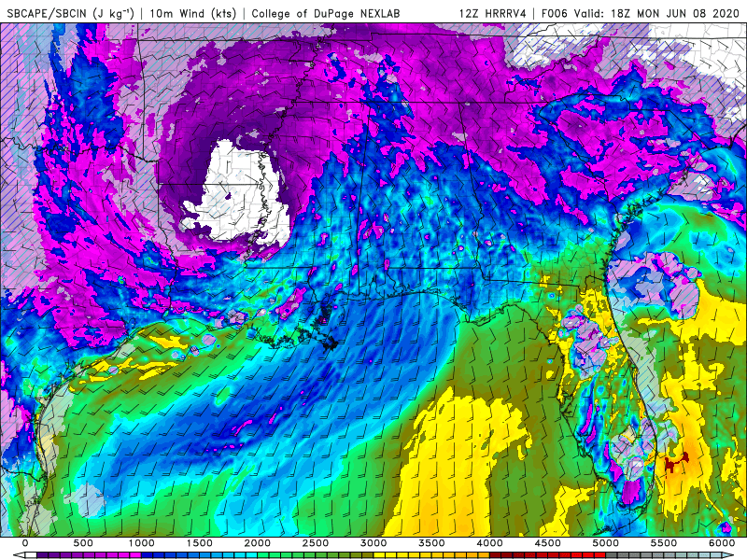Click the SBCAPE/SBCIN (J kg⁻¹) title text
Viewport: 747px width, 560px height.
point(71,13)
